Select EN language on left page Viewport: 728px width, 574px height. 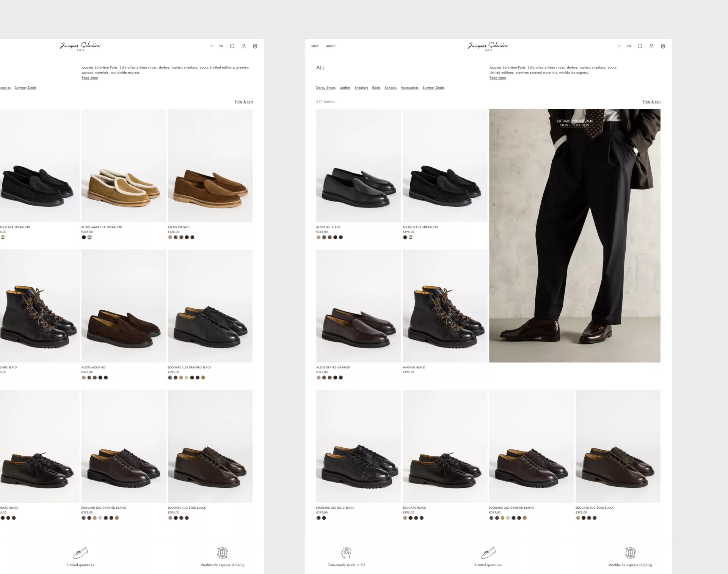tap(221, 46)
